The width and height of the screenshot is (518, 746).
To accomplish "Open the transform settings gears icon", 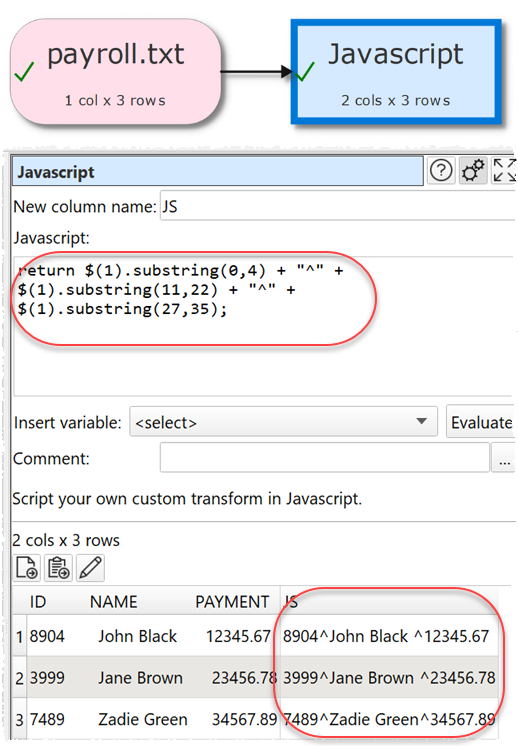I will 473,170.
